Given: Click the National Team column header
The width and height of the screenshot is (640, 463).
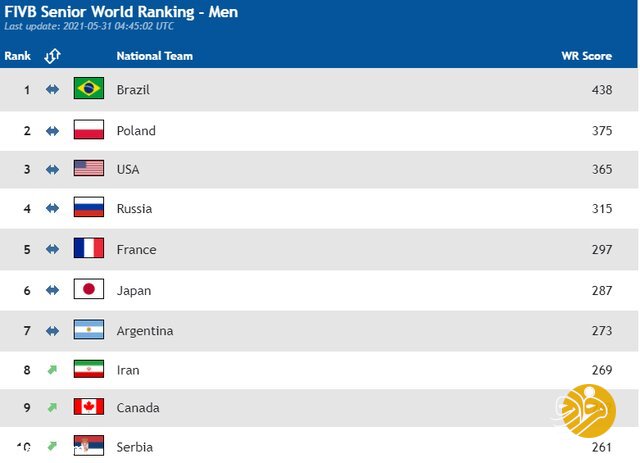Looking at the screenshot, I should [x=155, y=56].
